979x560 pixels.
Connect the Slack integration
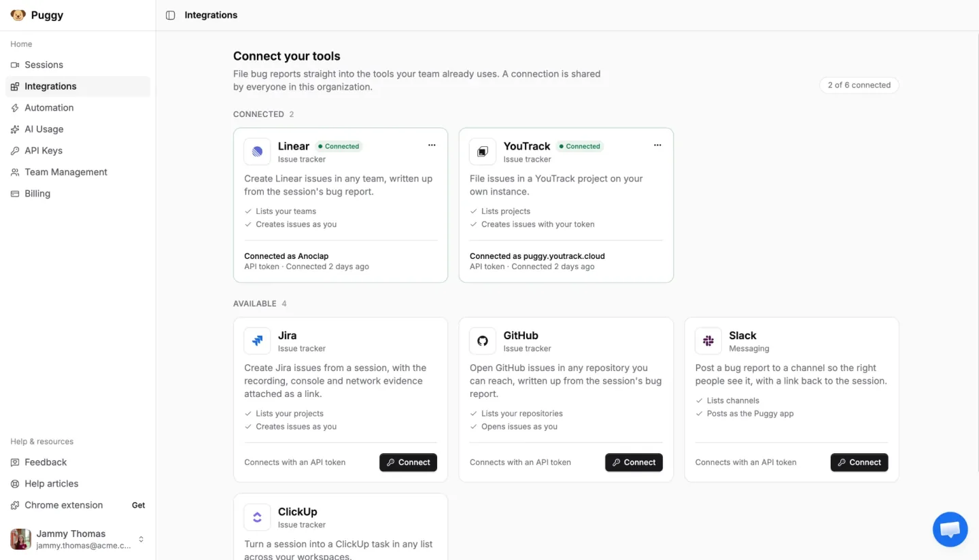(x=859, y=462)
